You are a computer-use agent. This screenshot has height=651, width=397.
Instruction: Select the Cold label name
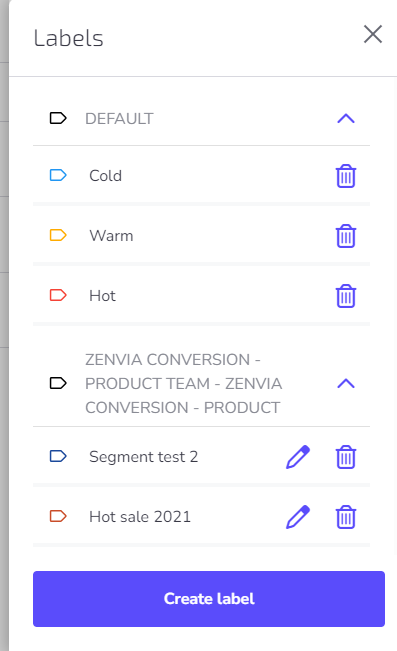105,176
